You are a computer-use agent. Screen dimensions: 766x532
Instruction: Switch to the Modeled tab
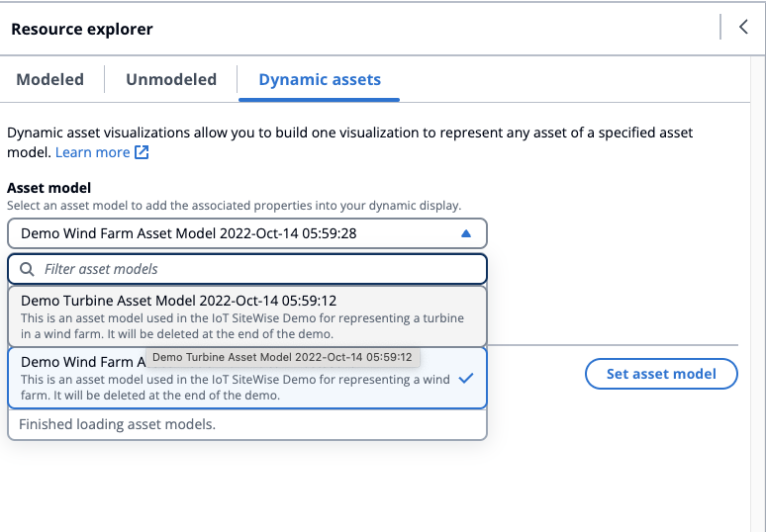coord(49,80)
